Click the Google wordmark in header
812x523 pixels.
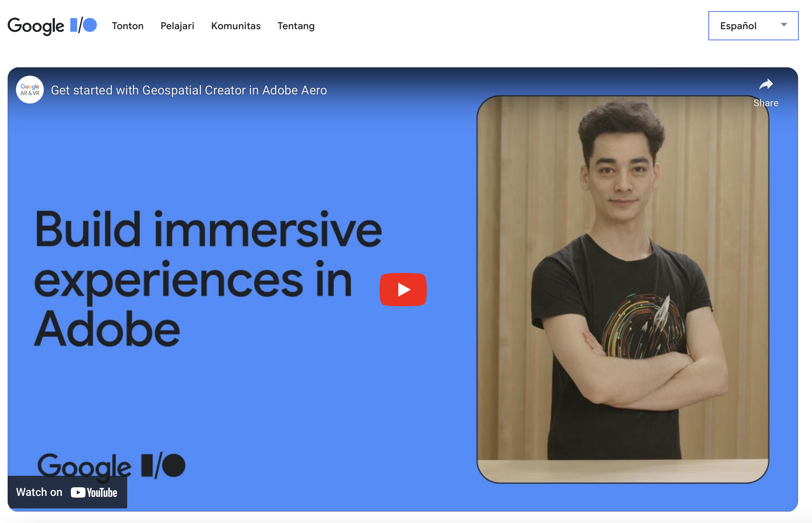click(x=36, y=26)
